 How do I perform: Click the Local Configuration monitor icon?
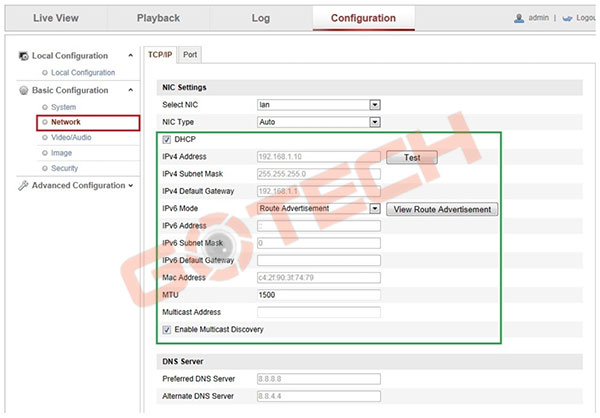click(25, 56)
